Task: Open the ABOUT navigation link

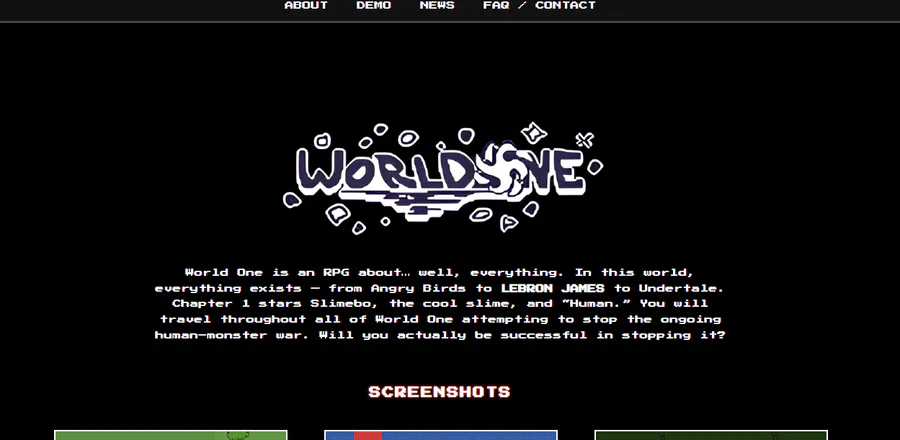Action: [306, 5]
